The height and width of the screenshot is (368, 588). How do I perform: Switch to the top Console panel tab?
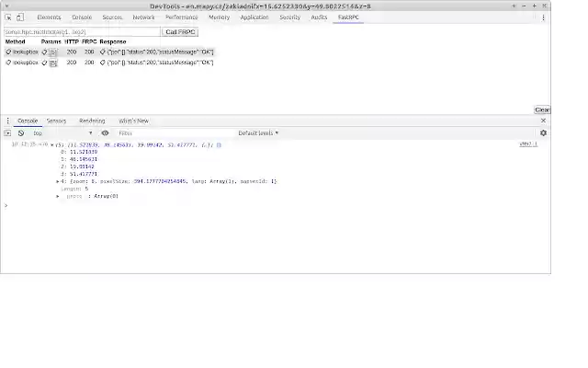point(82,17)
